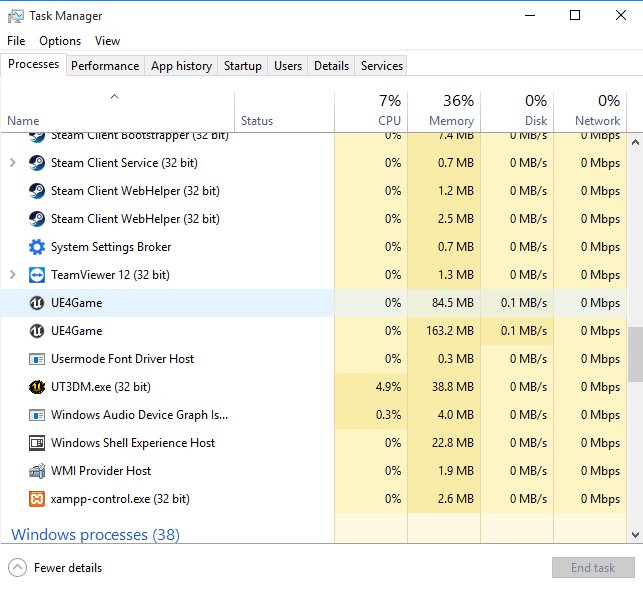
Task: Click the scrollbar up arrow
Action: click(635, 142)
